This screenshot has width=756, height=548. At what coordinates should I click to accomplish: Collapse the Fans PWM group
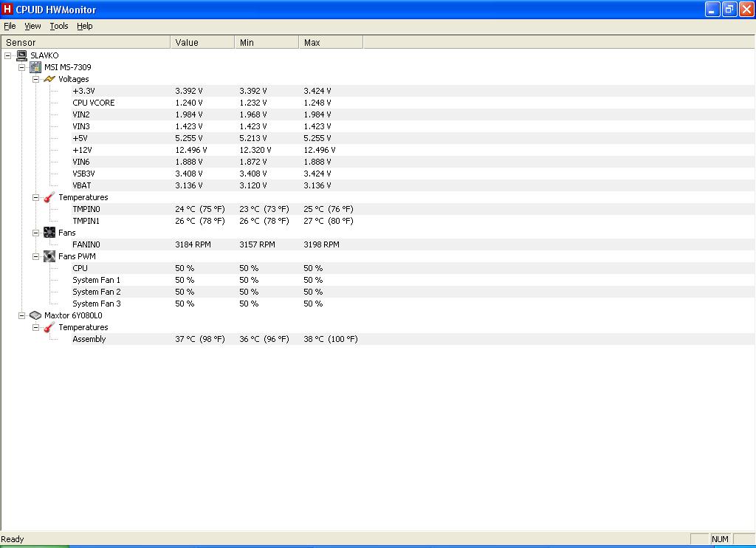(35, 256)
